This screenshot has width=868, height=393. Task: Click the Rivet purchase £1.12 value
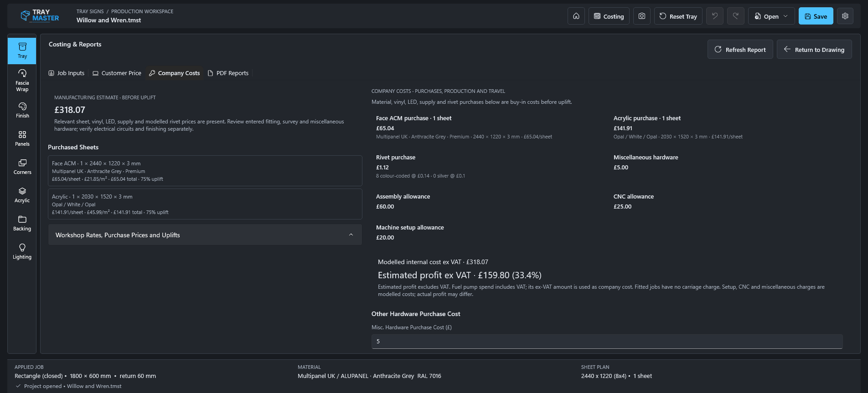382,167
